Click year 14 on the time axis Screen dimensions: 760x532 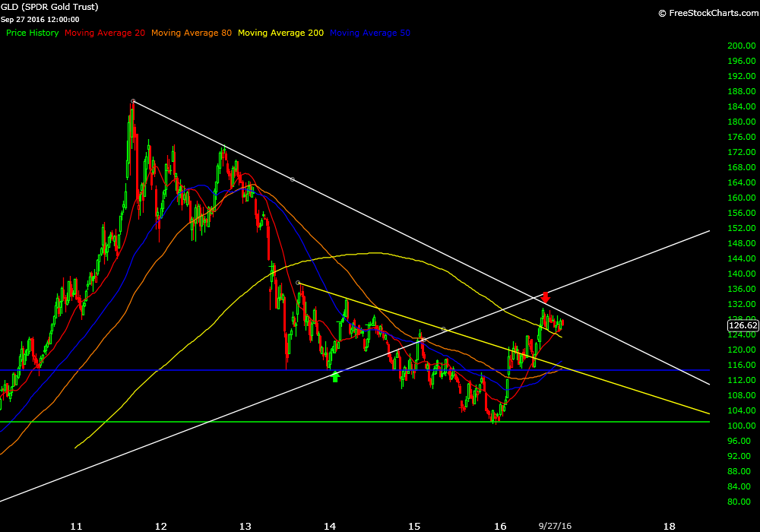[330, 525]
